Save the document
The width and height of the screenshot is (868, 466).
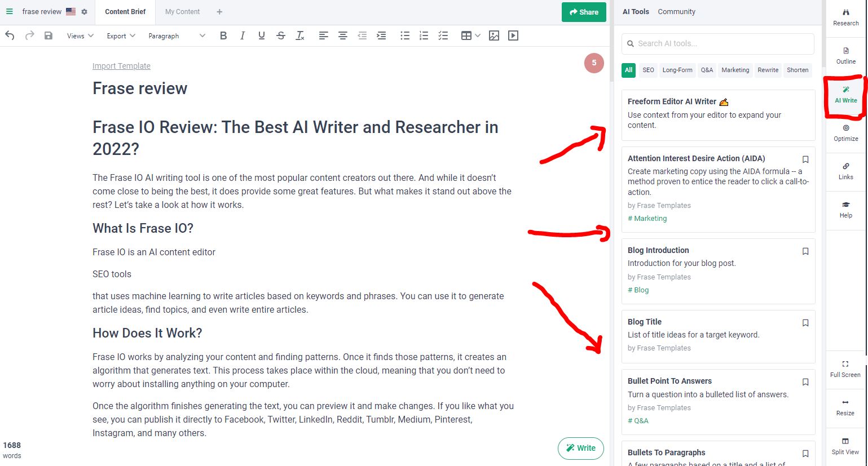(x=49, y=35)
